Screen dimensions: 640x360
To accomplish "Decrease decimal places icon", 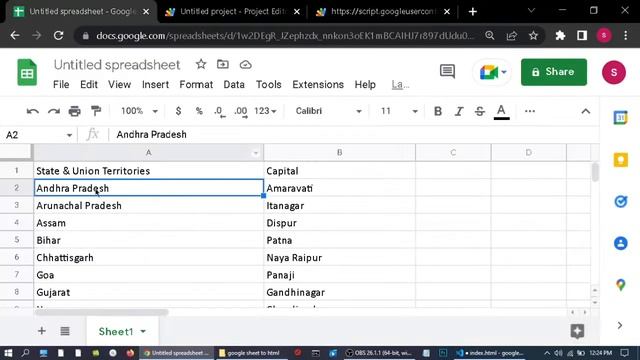I will coord(219,111).
